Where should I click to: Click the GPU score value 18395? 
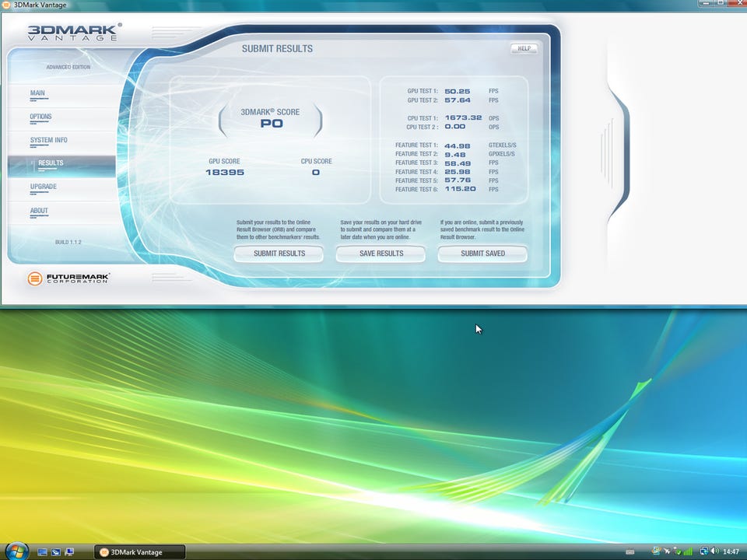pos(225,172)
